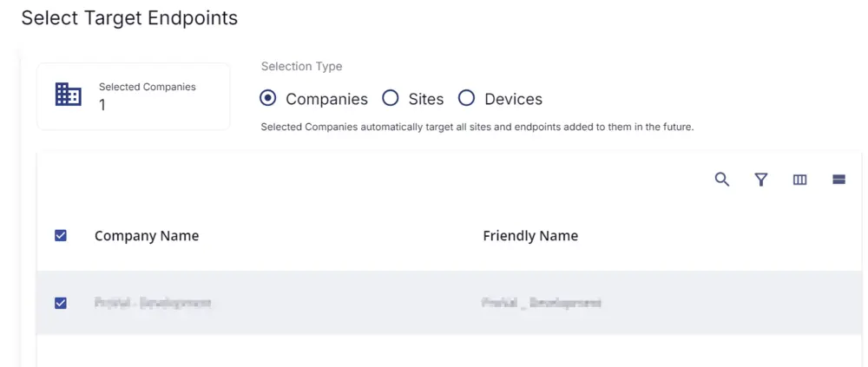The image size is (868, 367).
Task: Toggle the row density icon
Action: [838, 180]
